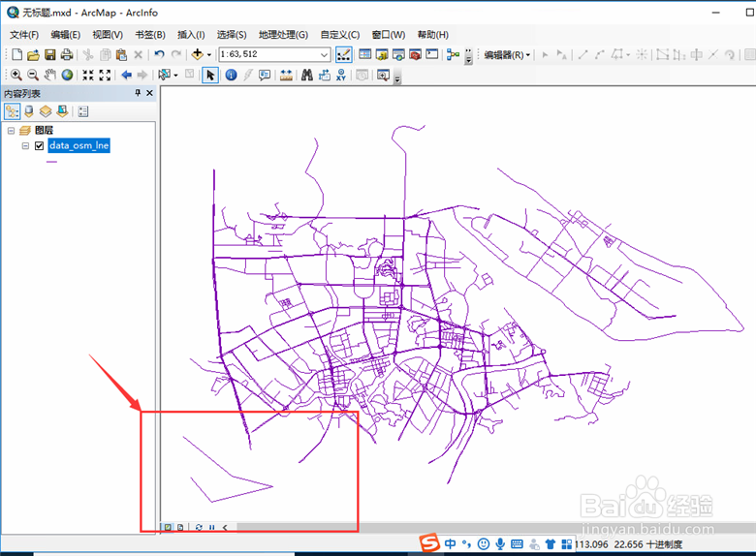Image resolution: width=756 pixels, height=556 pixels.
Task: Open the 编辑(E) menu
Action: pos(65,35)
